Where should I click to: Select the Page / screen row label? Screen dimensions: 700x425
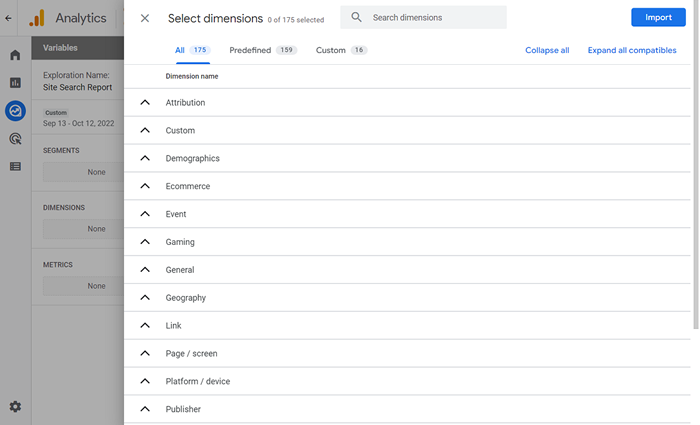(192, 354)
